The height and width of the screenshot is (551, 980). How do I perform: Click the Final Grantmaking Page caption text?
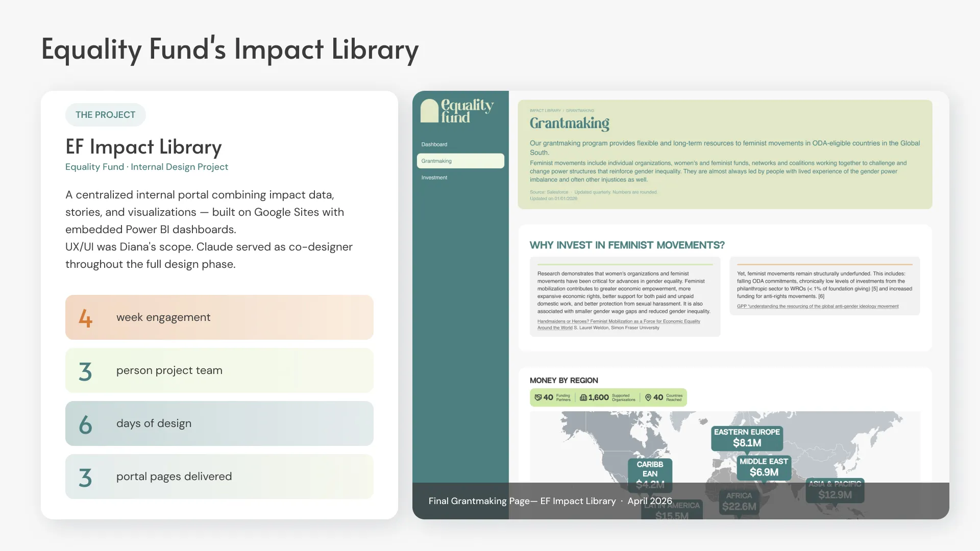click(550, 501)
